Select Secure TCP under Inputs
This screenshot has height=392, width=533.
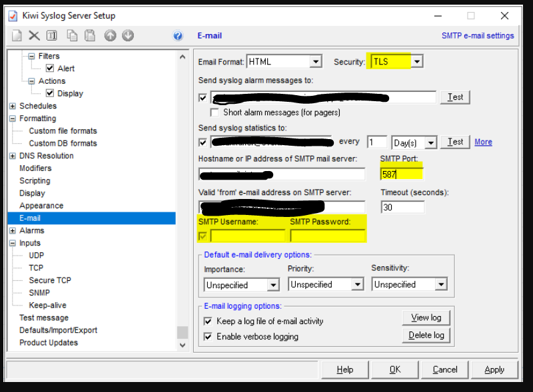pos(50,280)
